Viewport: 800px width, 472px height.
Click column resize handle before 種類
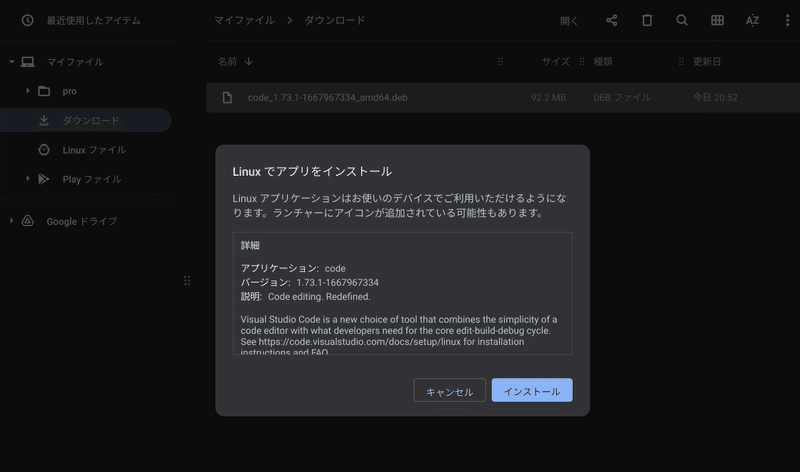click(582, 62)
